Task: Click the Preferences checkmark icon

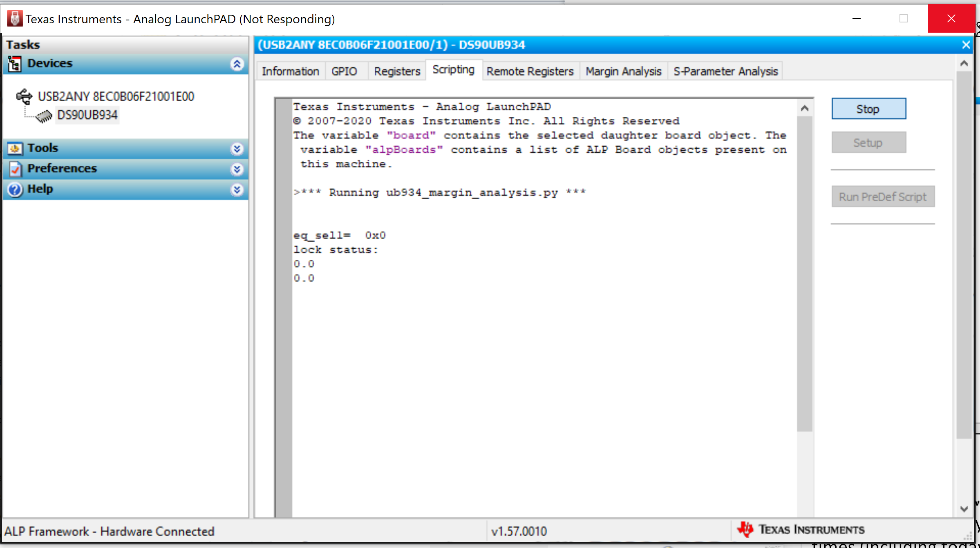Action: point(15,169)
